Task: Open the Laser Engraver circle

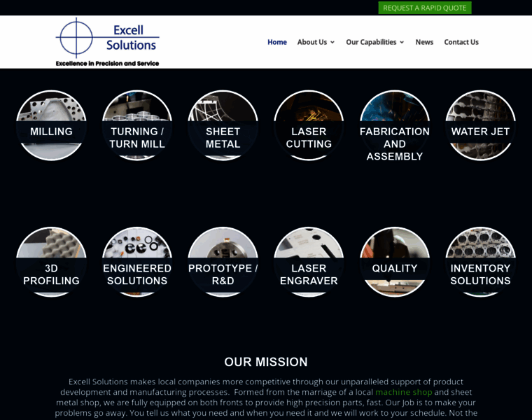Action: (x=309, y=262)
